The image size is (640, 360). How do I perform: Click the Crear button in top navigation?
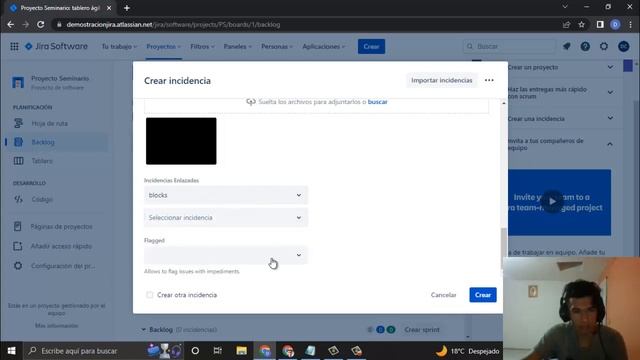[371, 47]
